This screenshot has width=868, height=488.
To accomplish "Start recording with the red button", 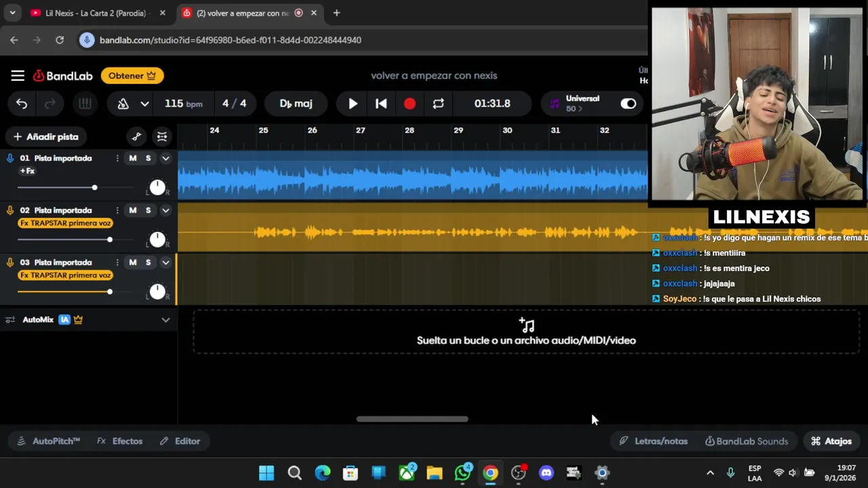I will coord(410,104).
